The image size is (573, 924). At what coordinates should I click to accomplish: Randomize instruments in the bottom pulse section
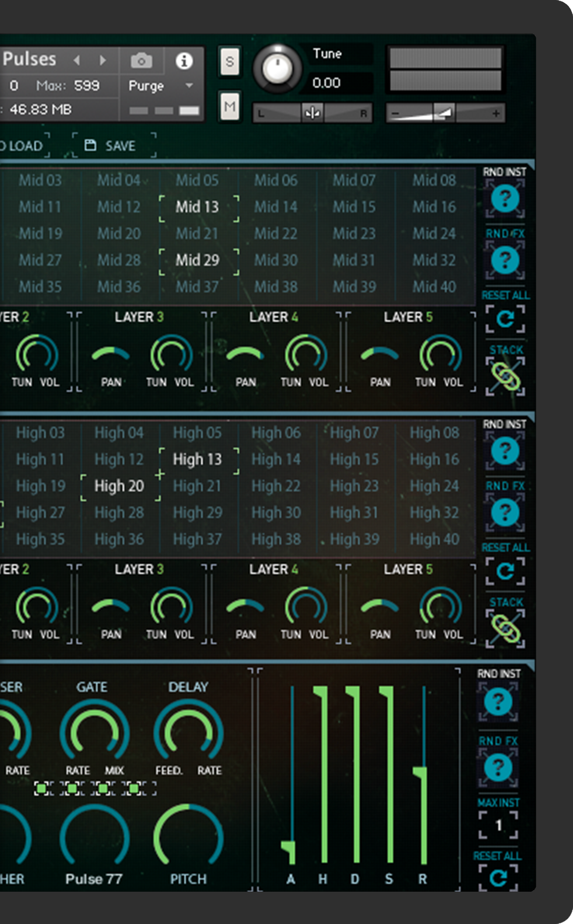tap(498, 702)
